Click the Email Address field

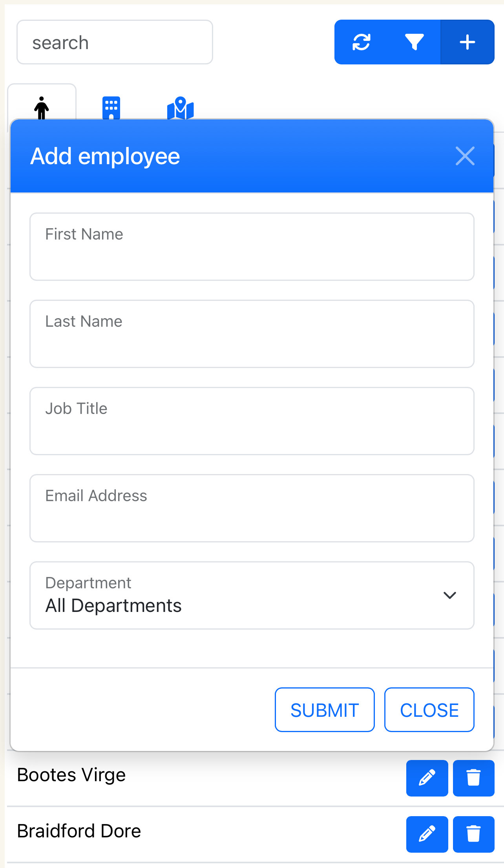[252, 508]
